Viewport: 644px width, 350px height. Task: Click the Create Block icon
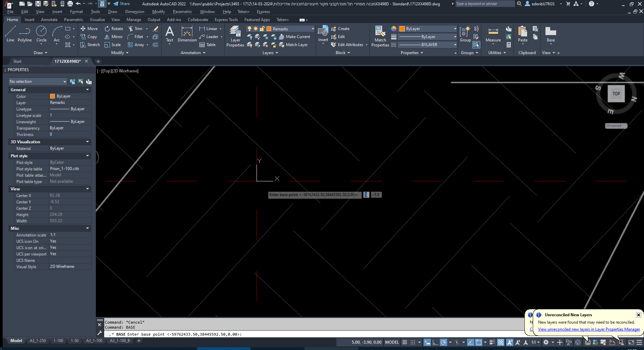(340, 28)
